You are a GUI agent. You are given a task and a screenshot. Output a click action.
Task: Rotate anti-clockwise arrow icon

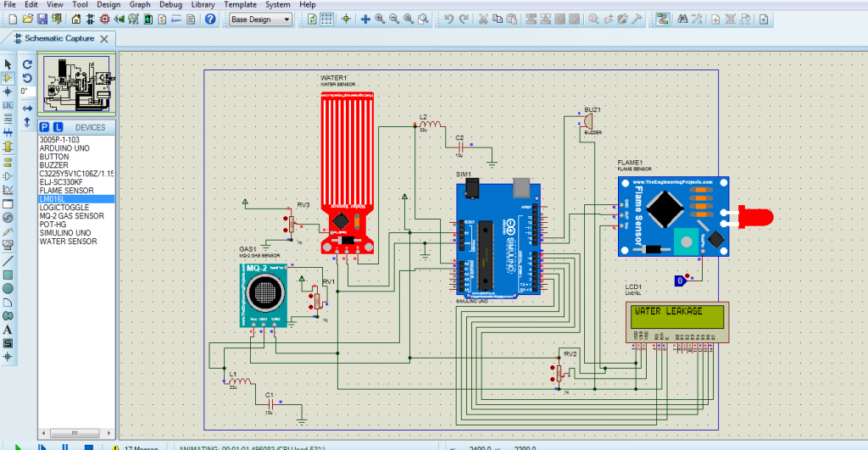(27, 78)
